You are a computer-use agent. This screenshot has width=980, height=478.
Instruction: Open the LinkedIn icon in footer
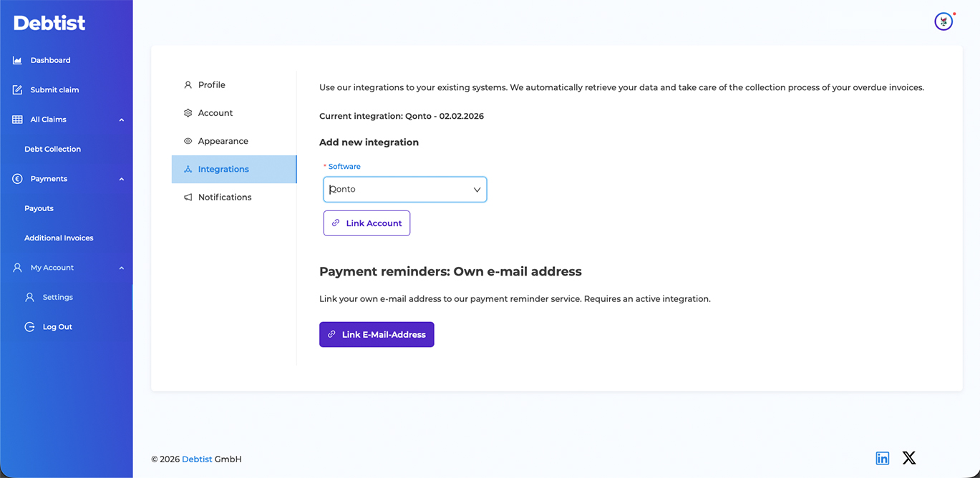883,458
